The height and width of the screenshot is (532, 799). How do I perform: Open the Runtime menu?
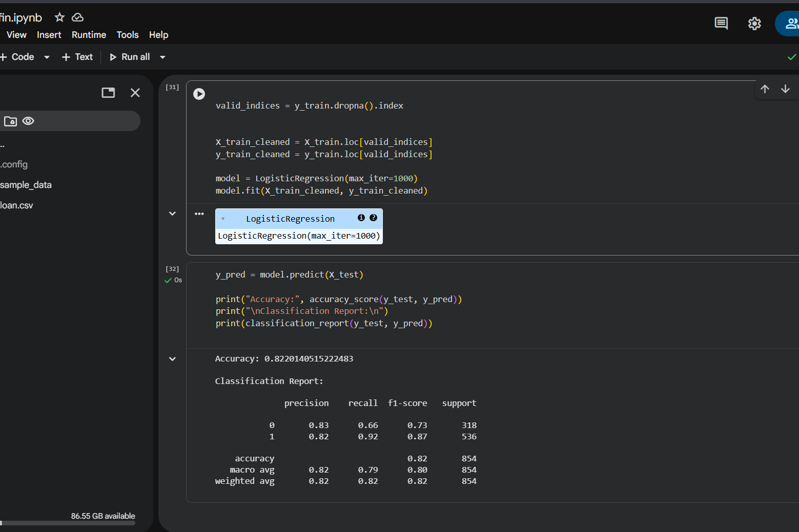tap(89, 35)
